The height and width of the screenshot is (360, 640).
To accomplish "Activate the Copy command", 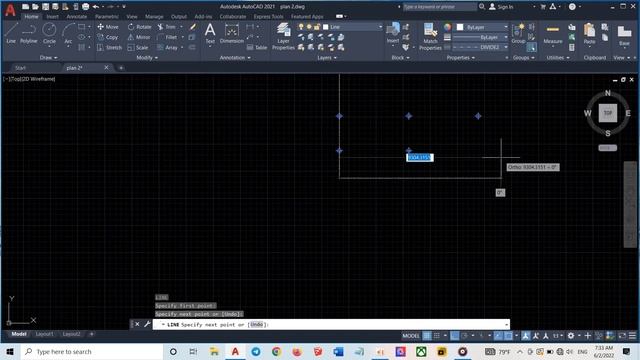I will [x=108, y=37].
